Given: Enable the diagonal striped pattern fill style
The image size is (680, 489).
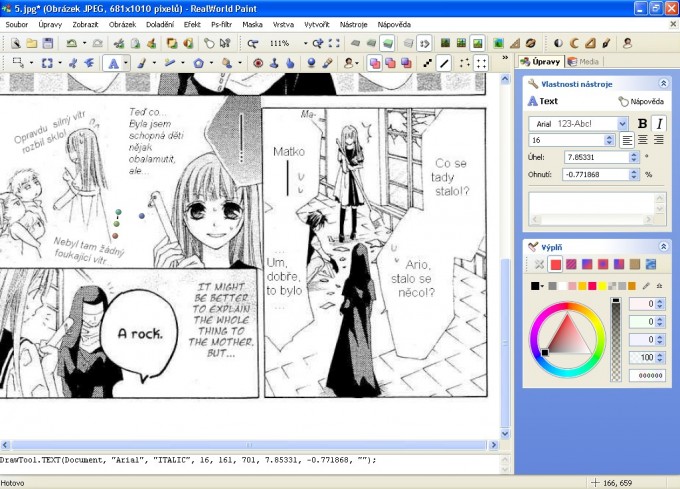Looking at the screenshot, I should pyautogui.click(x=571, y=264).
